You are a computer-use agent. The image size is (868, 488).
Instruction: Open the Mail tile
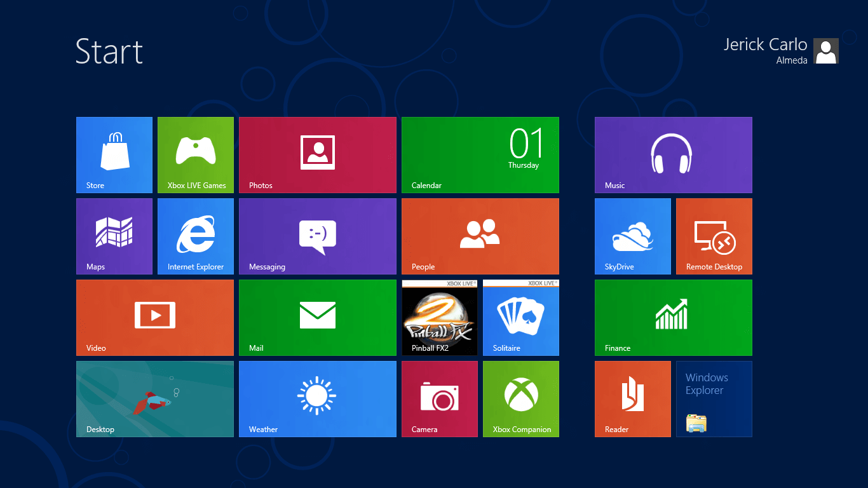click(x=318, y=318)
